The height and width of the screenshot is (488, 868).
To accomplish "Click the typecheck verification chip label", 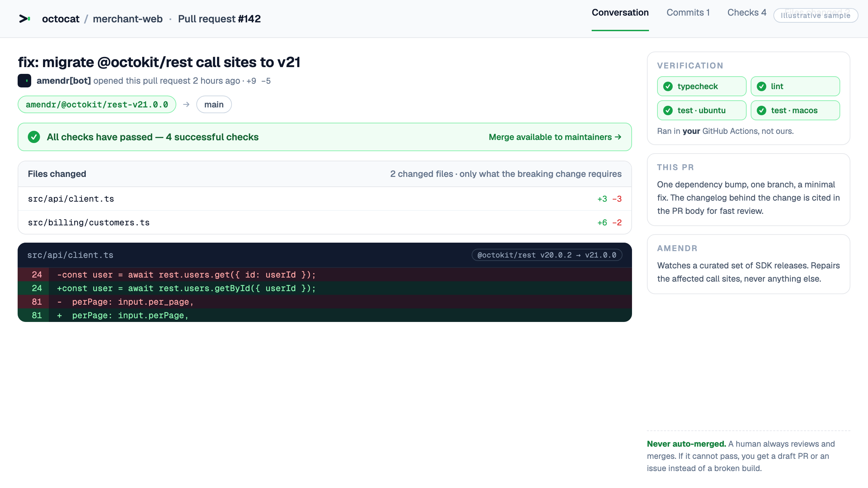I will point(697,86).
